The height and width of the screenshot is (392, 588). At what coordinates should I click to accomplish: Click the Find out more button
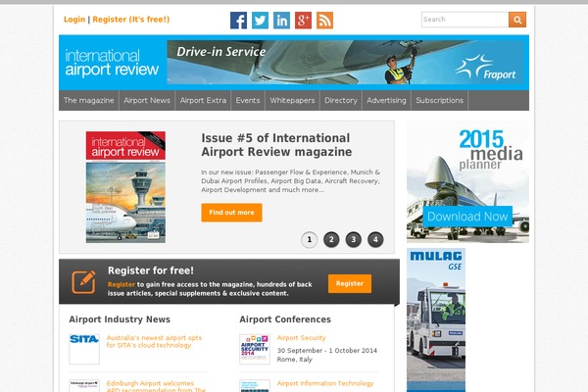coord(231,213)
